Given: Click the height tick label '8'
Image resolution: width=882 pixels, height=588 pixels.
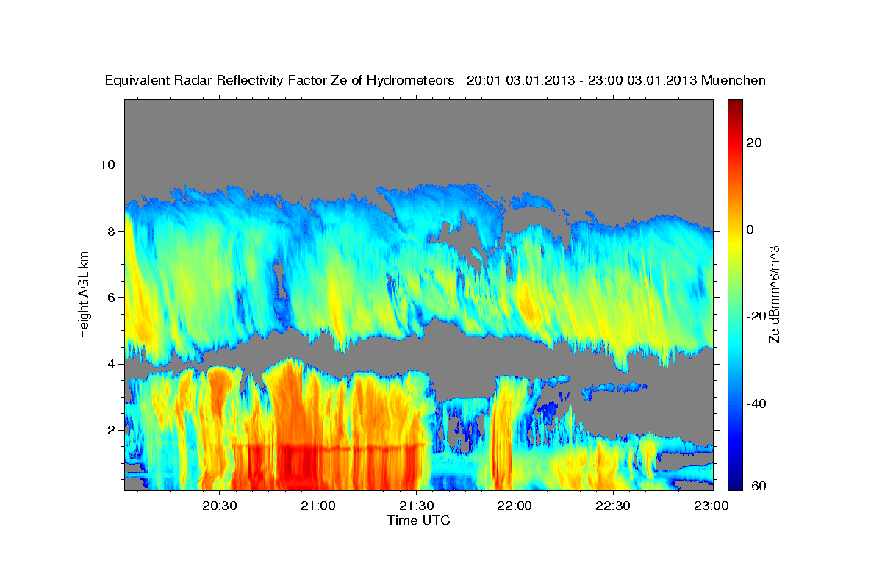Looking at the screenshot, I should [110, 231].
